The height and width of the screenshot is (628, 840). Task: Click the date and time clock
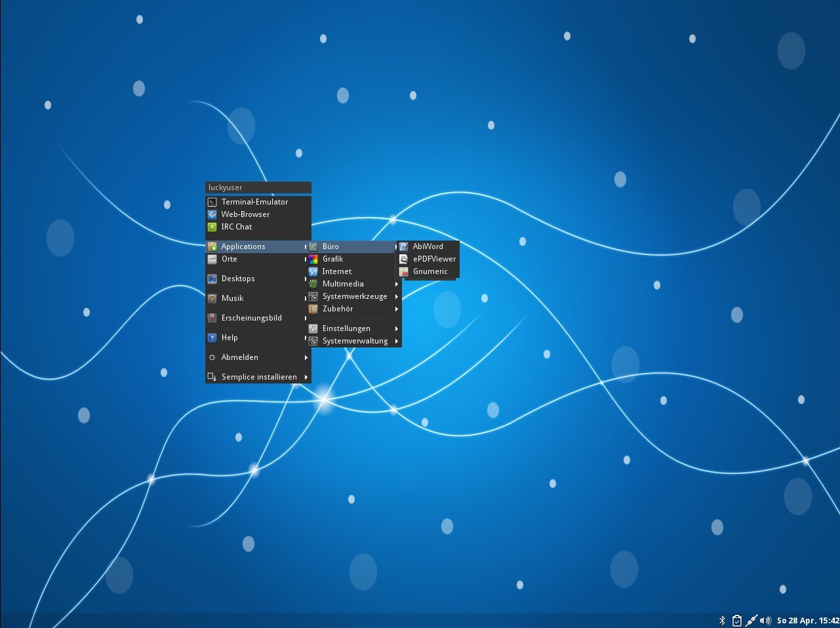point(807,620)
